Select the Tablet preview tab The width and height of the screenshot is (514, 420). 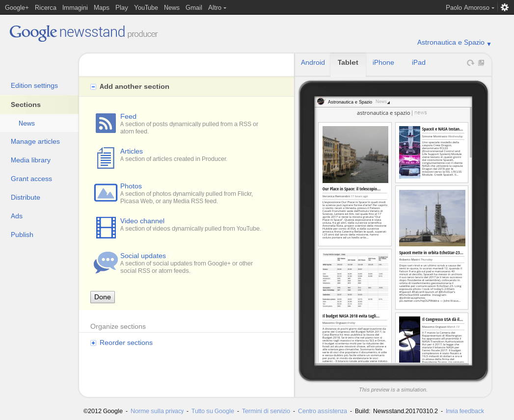tap(348, 63)
